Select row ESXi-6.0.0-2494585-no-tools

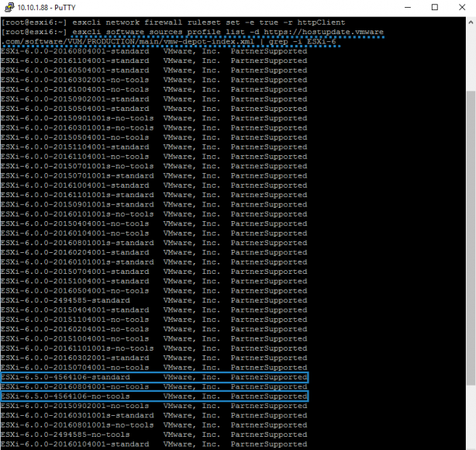(x=154, y=434)
